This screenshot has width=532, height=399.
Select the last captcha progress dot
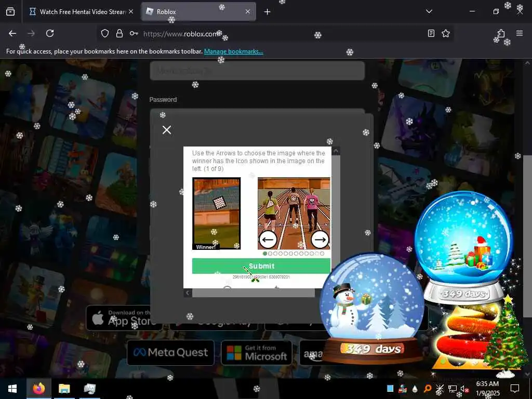coord(322,254)
